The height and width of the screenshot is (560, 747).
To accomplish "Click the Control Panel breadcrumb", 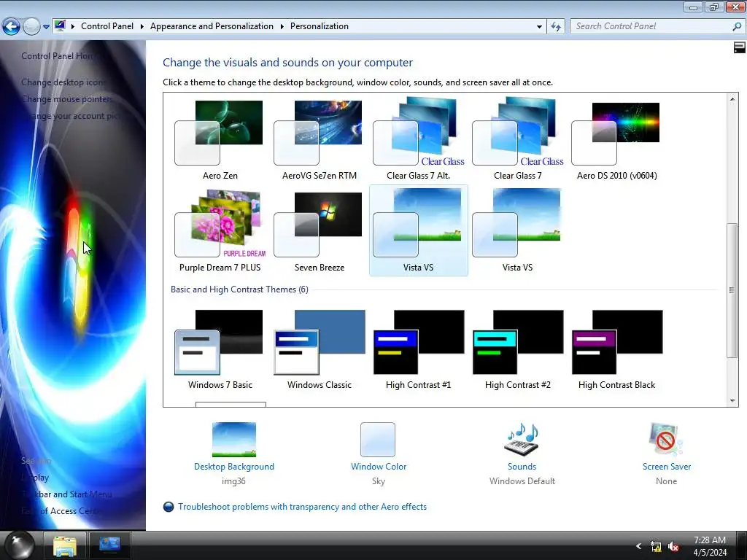I will (107, 26).
